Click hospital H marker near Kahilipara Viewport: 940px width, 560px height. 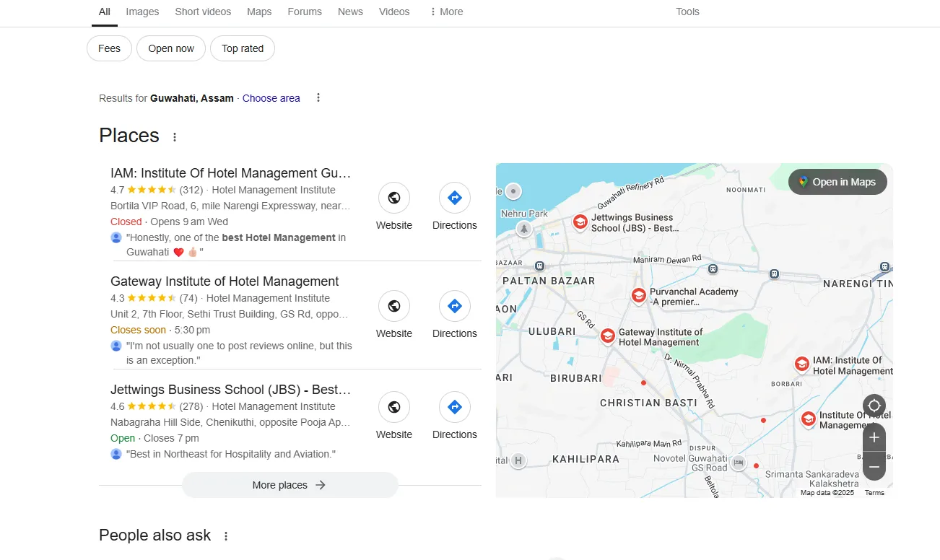click(518, 460)
